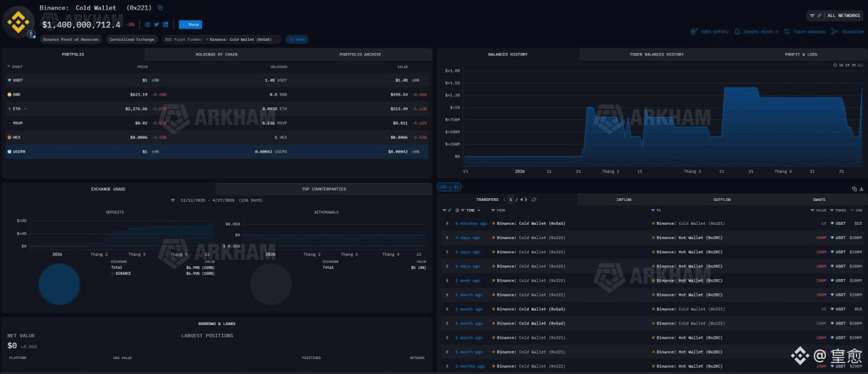Viewport: 868px width, 374px height.
Task: Click the date range filter icon in Exchange Usage
Action: point(173,201)
